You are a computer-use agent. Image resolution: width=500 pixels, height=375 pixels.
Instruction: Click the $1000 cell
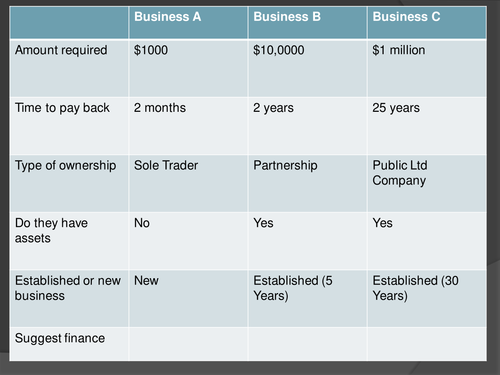coord(188,68)
